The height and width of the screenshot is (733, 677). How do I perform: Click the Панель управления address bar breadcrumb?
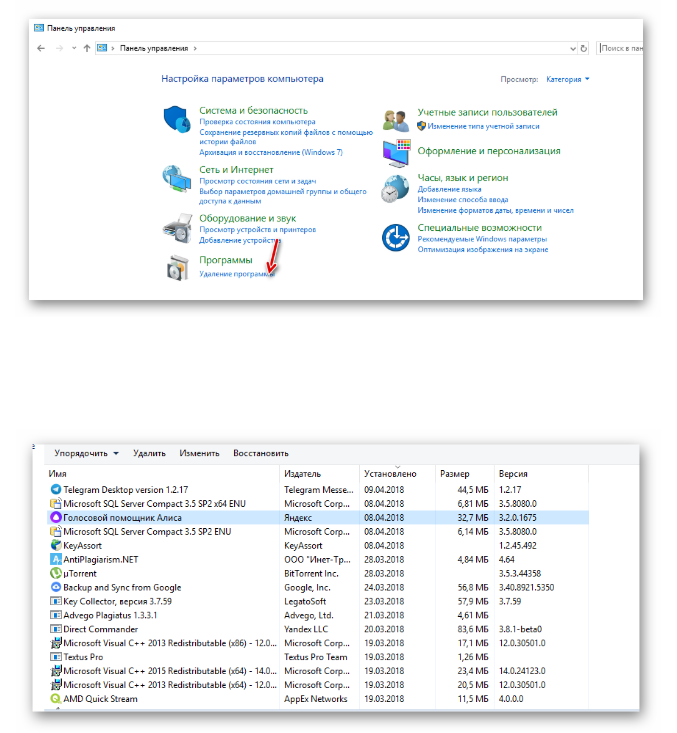click(x=154, y=48)
